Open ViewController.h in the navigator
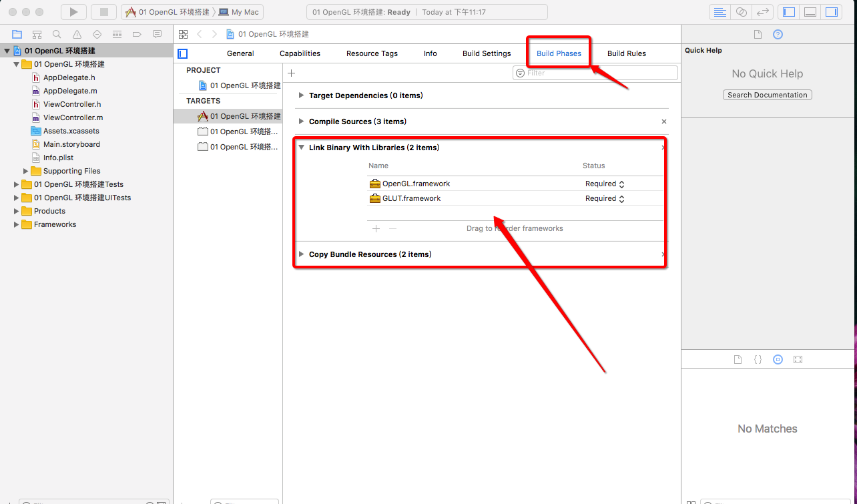857x504 pixels. [x=67, y=104]
